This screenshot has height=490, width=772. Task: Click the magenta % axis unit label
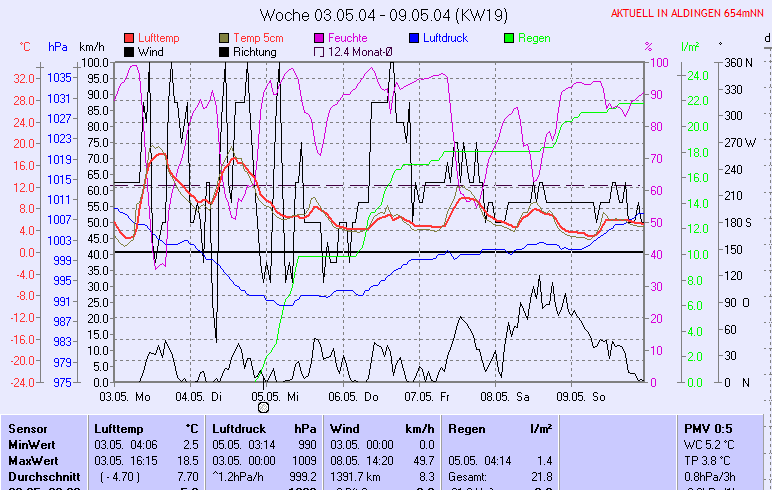648,47
